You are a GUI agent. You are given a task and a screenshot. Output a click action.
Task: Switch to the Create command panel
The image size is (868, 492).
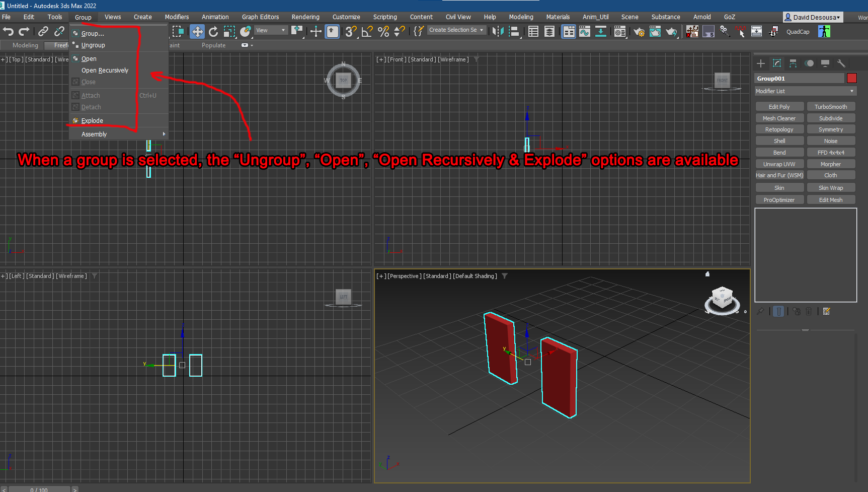pos(761,63)
